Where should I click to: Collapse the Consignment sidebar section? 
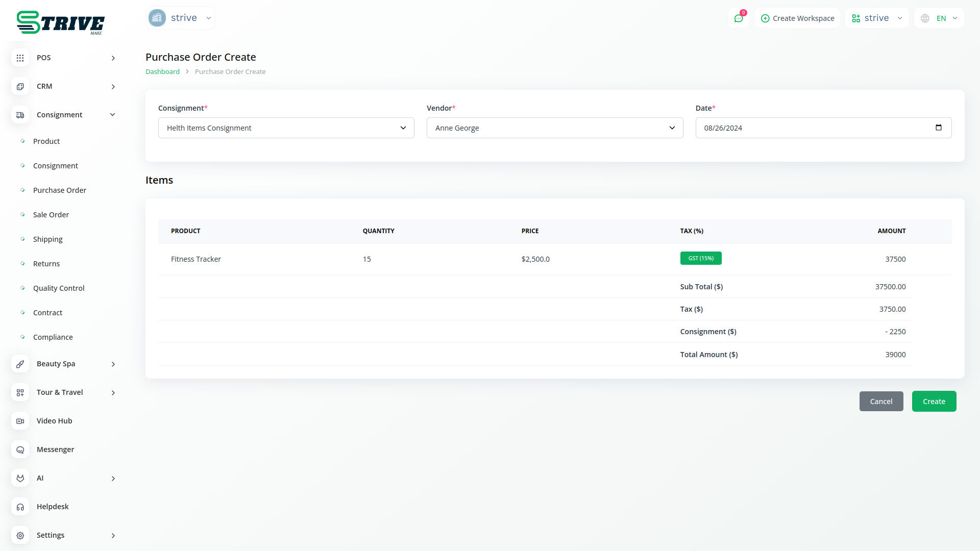[x=113, y=115]
